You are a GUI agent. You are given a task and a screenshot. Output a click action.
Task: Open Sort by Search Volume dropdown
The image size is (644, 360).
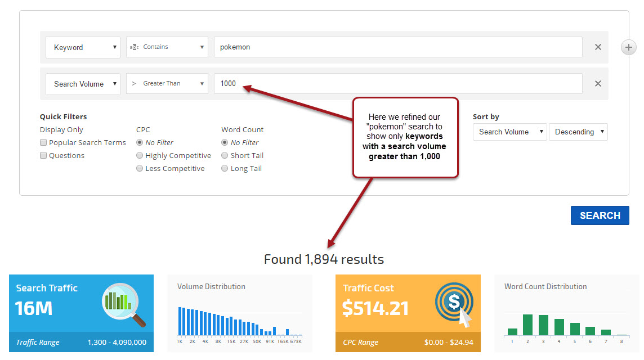coord(509,132)
